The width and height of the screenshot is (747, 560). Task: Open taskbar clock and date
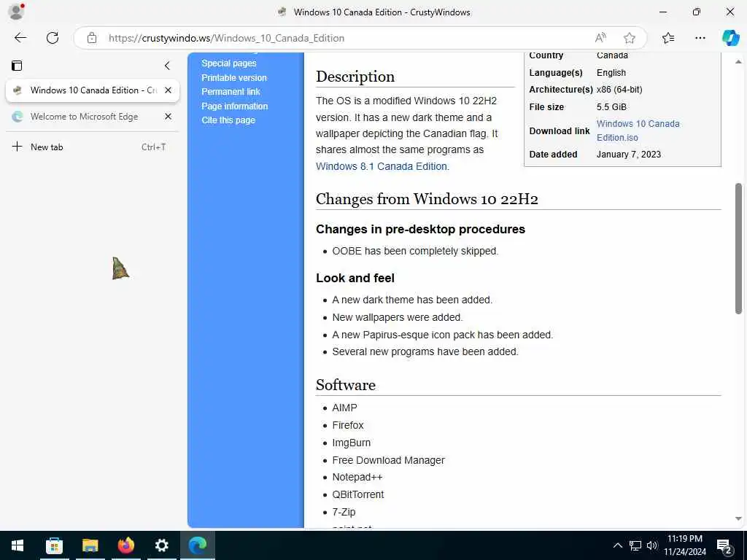pos(685,545)
